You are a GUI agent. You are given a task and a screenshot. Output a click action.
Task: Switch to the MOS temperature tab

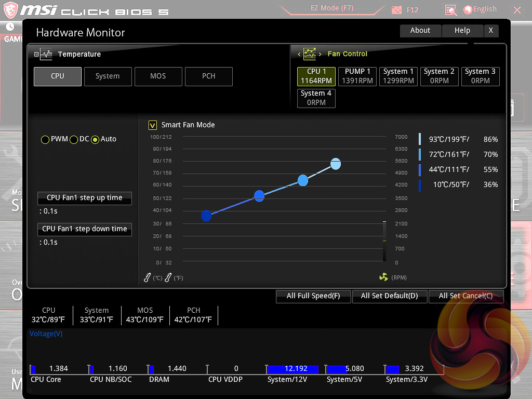coord(158,76)
